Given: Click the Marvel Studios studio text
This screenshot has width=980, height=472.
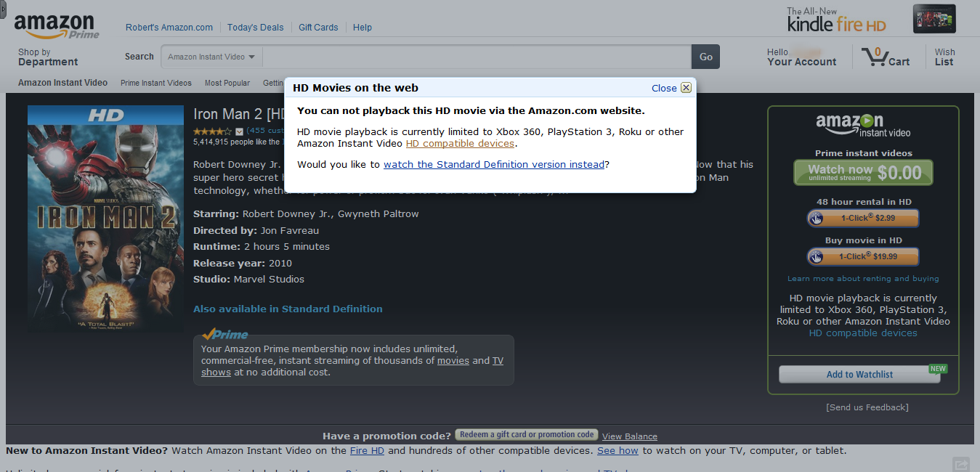Looking at the screenshot, I should (x=269, y=280).
